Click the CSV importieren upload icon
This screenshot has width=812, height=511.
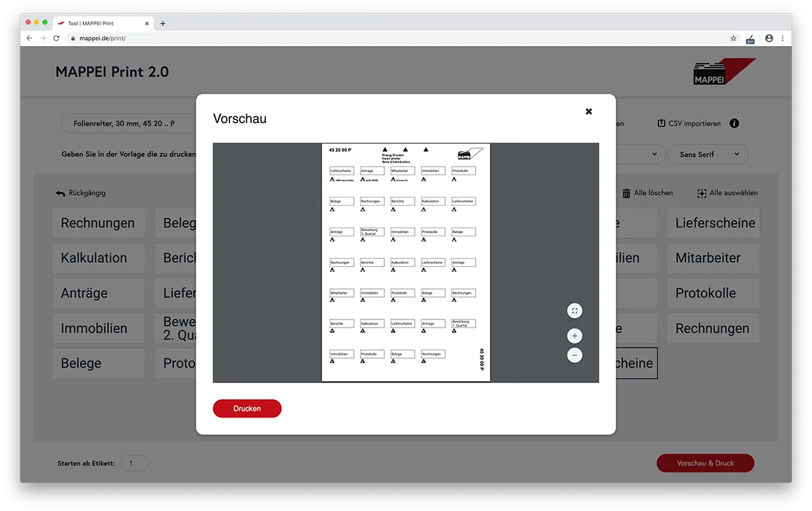pyautogui.click(x=662, y=124)
